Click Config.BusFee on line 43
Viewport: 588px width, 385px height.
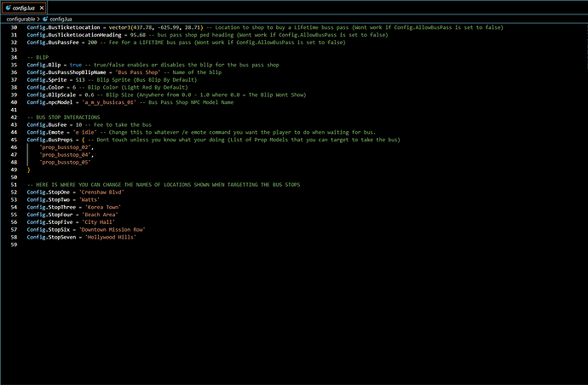pos(47,125)
